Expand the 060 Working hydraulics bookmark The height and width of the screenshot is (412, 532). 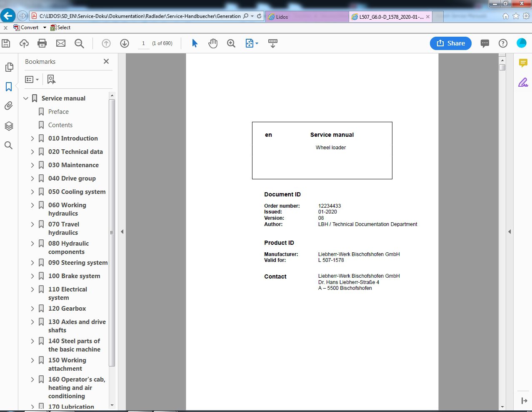[32, 205]
